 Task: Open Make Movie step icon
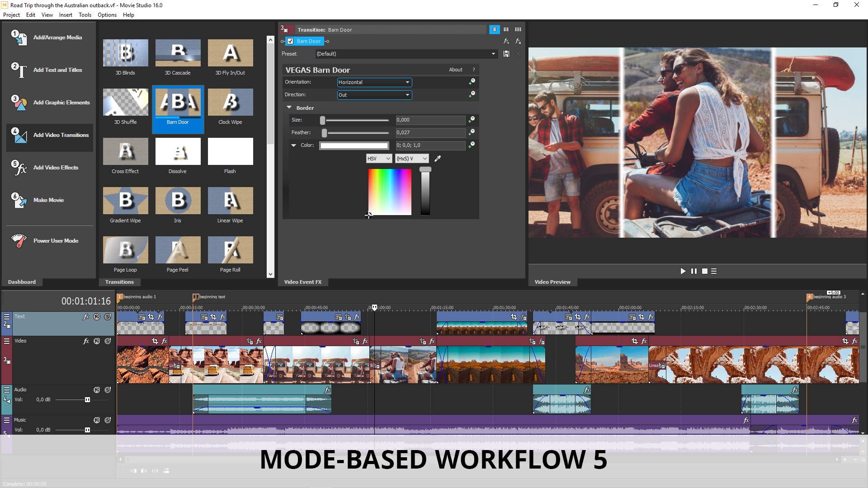point(19,200)
